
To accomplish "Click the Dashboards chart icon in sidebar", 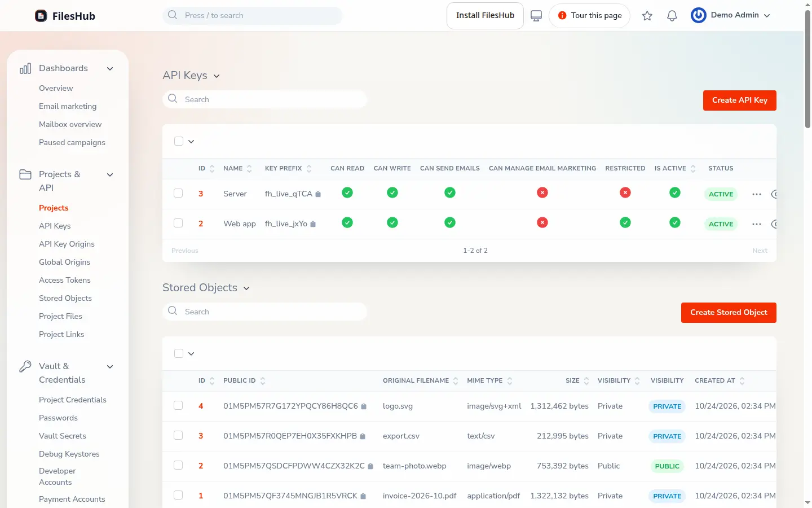I will [25, 68].
